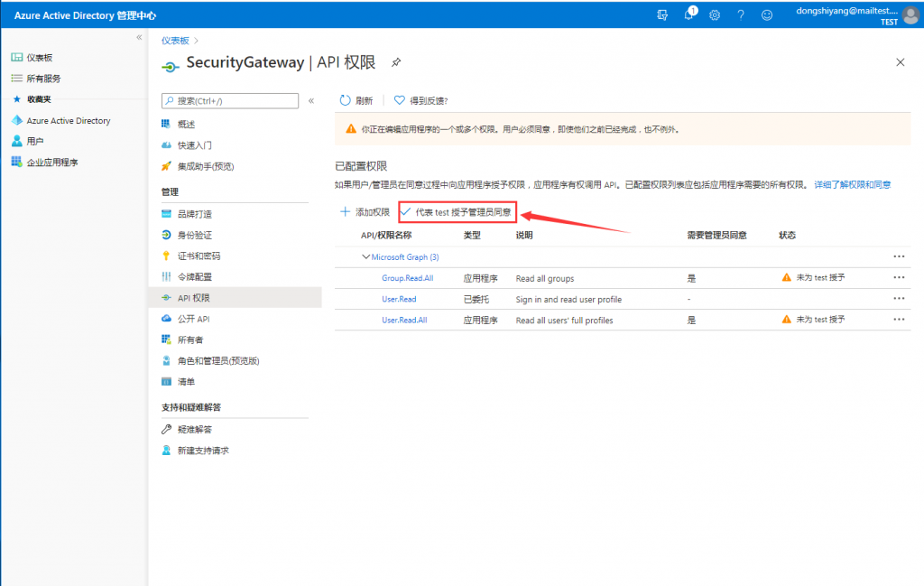The width and height of the screenshot is (924, 586).
Task: Open the Cloud Shell icon in header
Action: 662,15
